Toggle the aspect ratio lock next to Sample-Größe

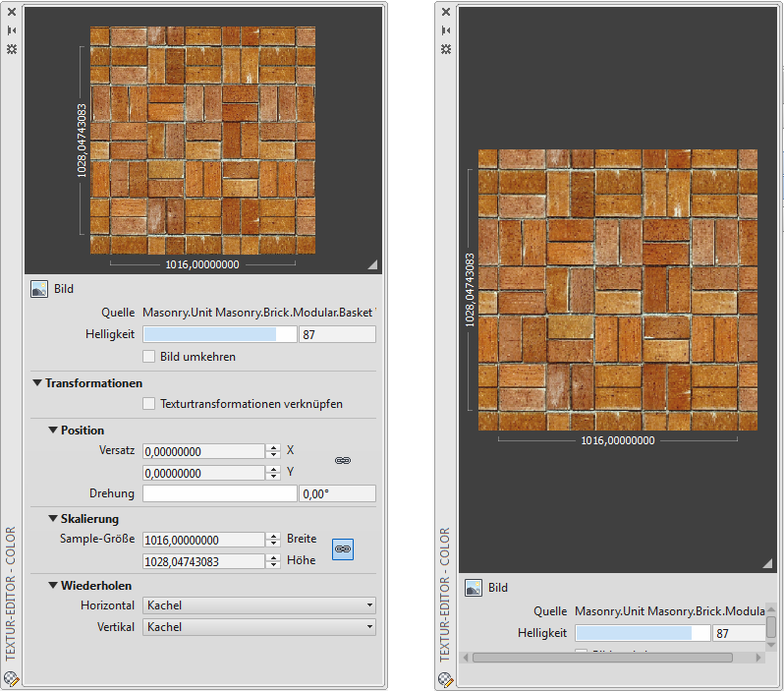(x=343, y=548)
